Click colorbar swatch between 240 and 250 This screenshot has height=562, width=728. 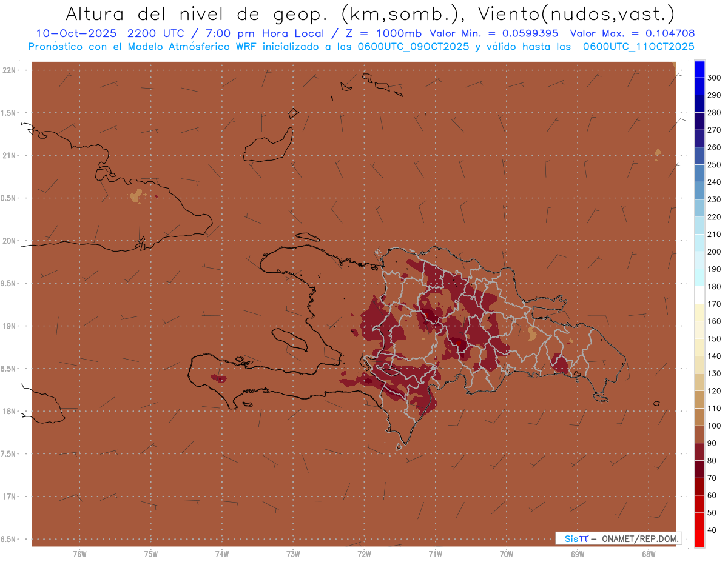(x=699, y=173)
